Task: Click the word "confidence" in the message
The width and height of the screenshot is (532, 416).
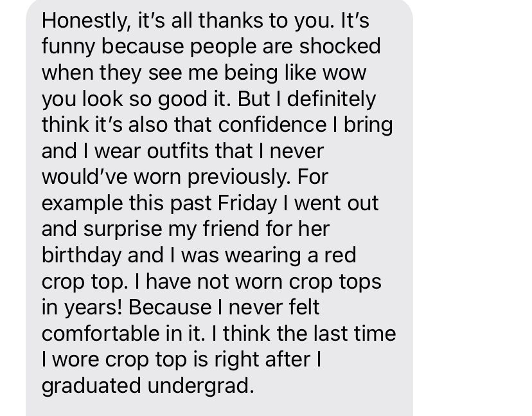Action: pyautogui.click(x=272, y=125)
